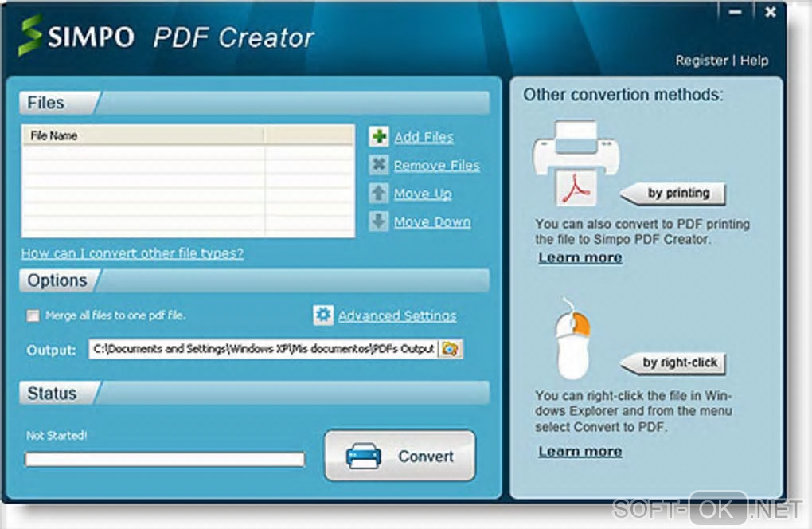
Task: Browse for output folder with folder icon
Action: [x=450, y=349]
